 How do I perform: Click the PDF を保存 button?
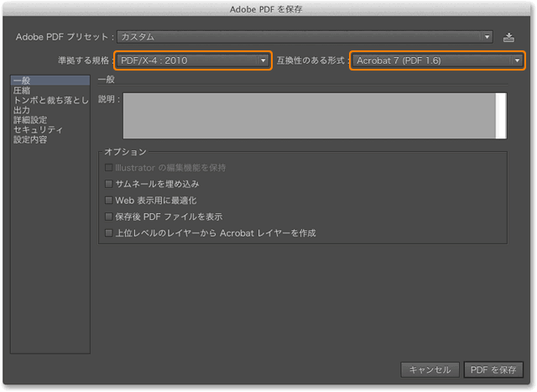494,370
